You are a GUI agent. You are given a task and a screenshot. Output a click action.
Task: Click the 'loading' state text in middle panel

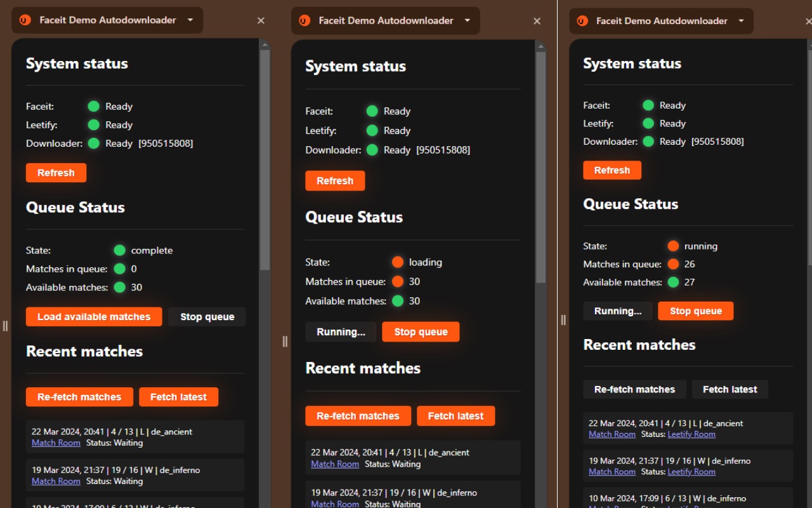click(425, 262)
